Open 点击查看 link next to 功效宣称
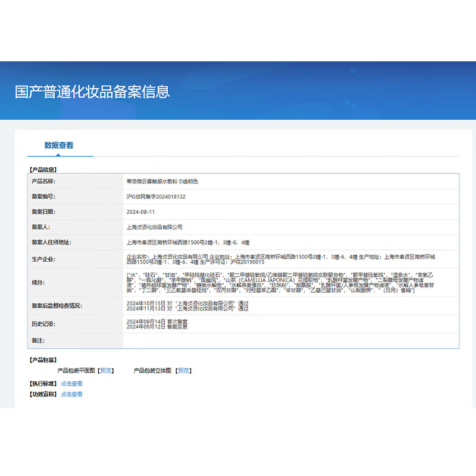This screenshot has width=476, height=476. [x=71, y=394]
